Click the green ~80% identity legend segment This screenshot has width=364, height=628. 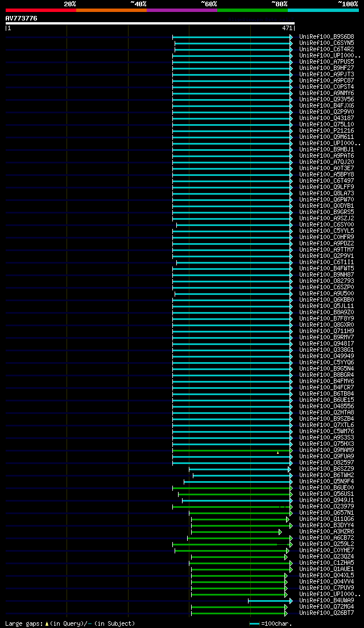(x=253, y=10)
